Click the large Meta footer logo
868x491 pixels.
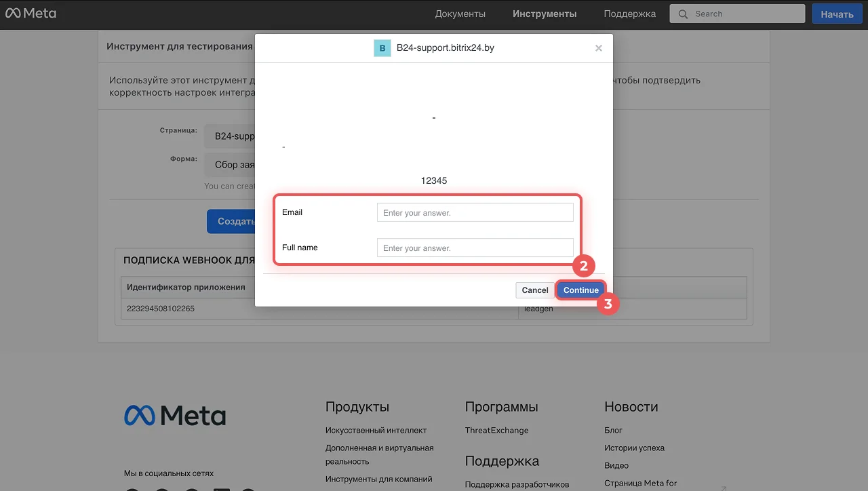(175, 415)
